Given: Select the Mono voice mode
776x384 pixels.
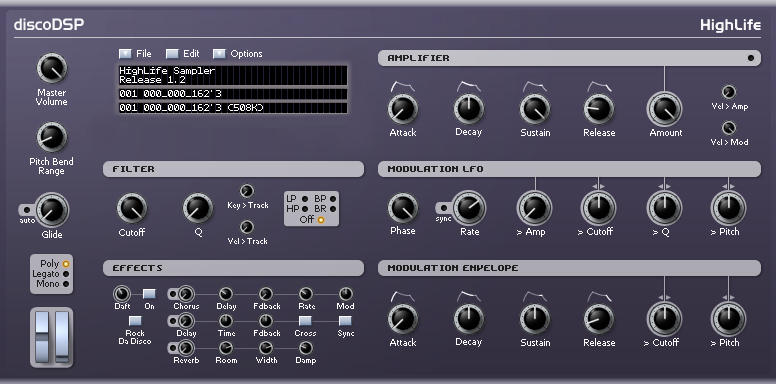Looking at the screenshot, I should (x=66, y=284).
